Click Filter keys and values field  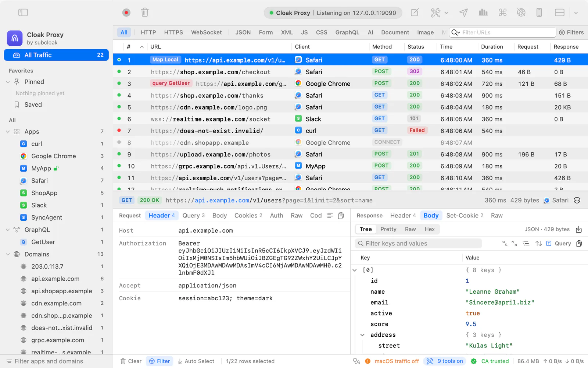tap(419, 244)
